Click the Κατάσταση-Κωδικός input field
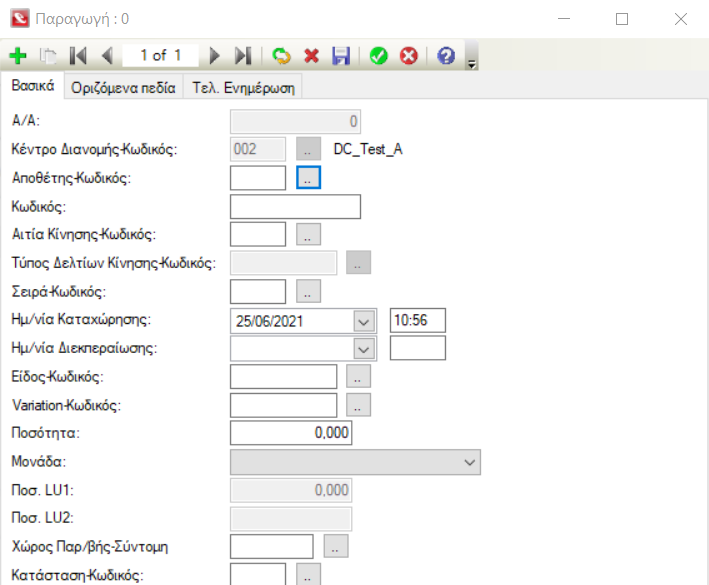Screen dimensions: 709x585 [x=258, y=574]
